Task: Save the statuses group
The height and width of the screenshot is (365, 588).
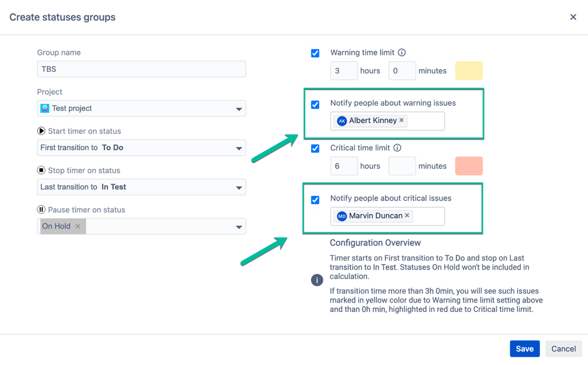Action: click(x=524, y=348)
